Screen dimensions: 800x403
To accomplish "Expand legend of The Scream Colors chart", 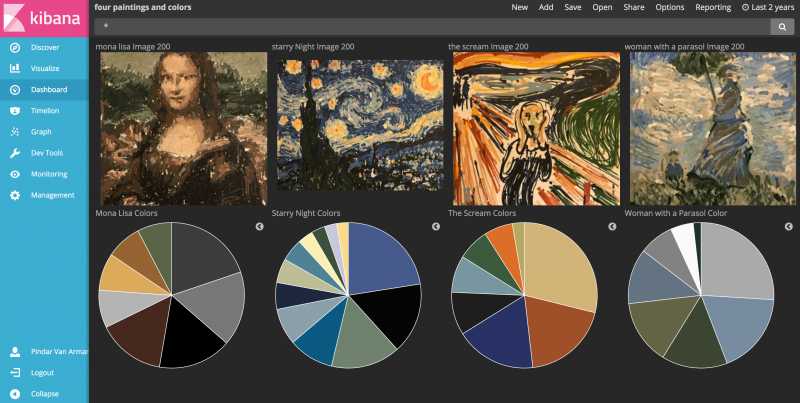I will point(612,226).
